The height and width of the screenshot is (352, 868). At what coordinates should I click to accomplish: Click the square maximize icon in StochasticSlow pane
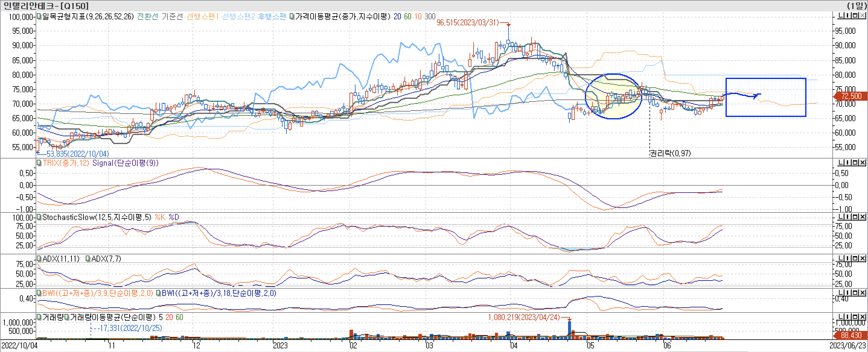coord(855,217)
